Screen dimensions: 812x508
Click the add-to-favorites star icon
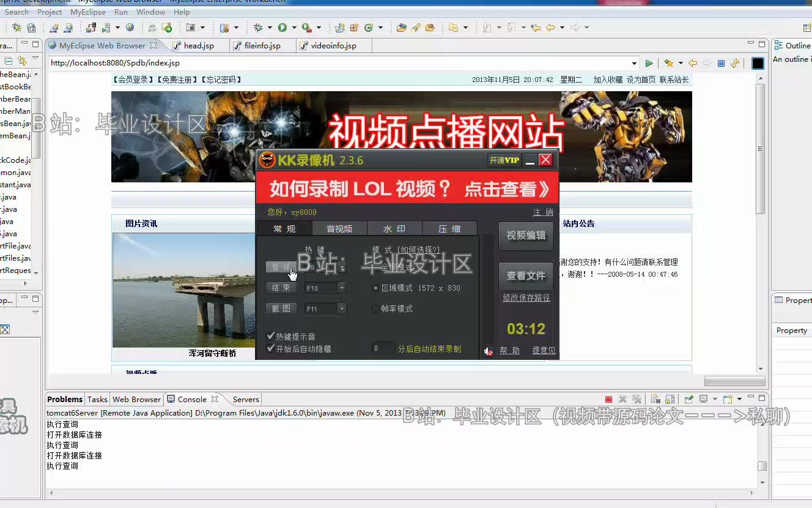[669, 63]
